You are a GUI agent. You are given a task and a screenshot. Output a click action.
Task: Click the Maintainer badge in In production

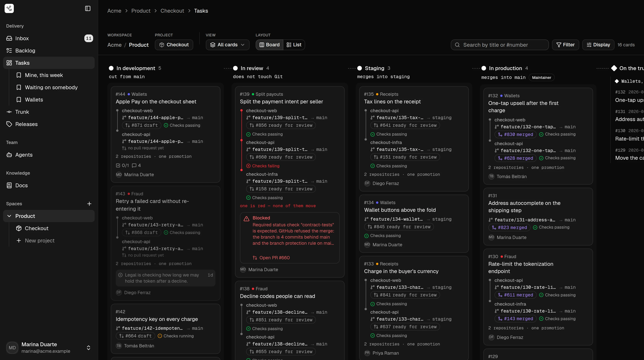point(541,77)
